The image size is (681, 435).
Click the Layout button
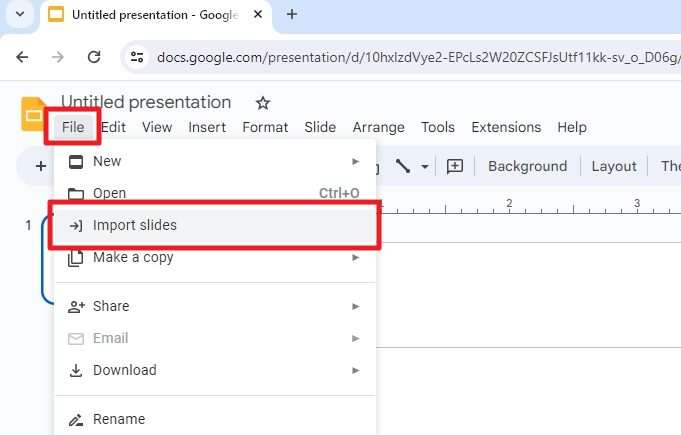point(614,166)
